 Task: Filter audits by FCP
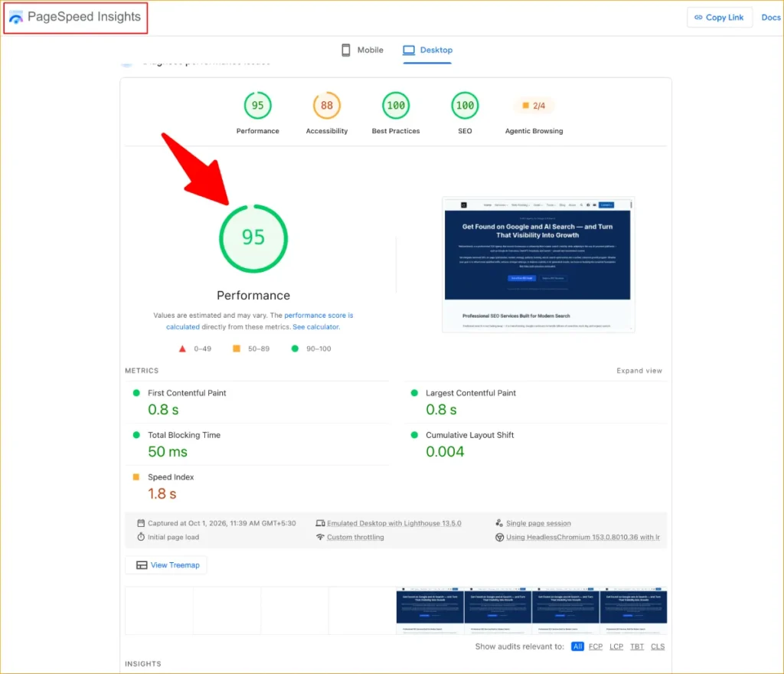click(x=596, y=646)
